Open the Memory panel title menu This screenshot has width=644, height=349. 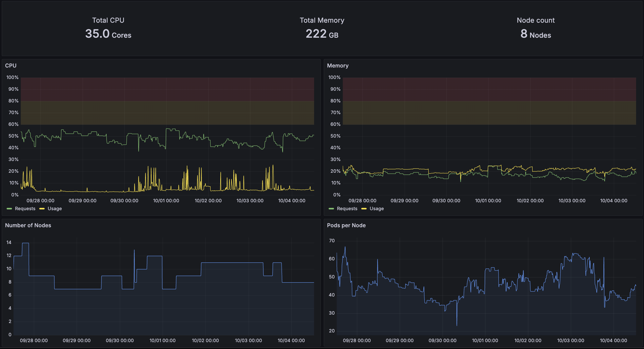(x=338, y=65)
